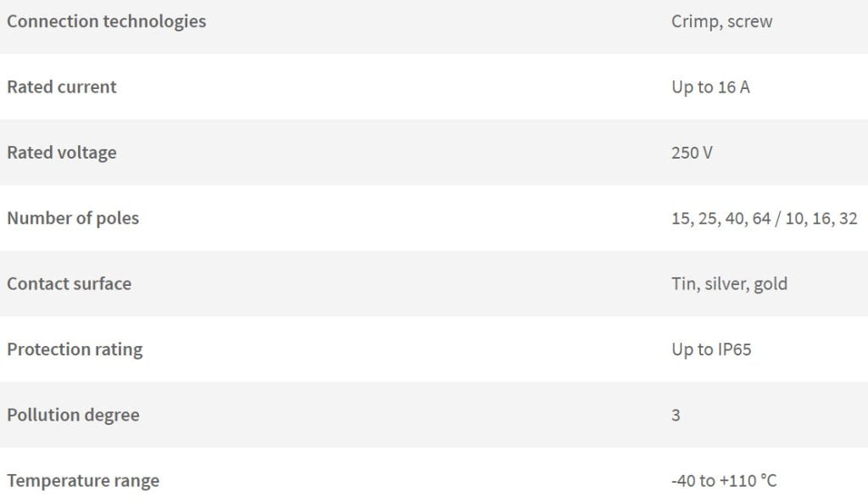Select the Protection rating label
The image size is (868, 503).
(75, 349)
